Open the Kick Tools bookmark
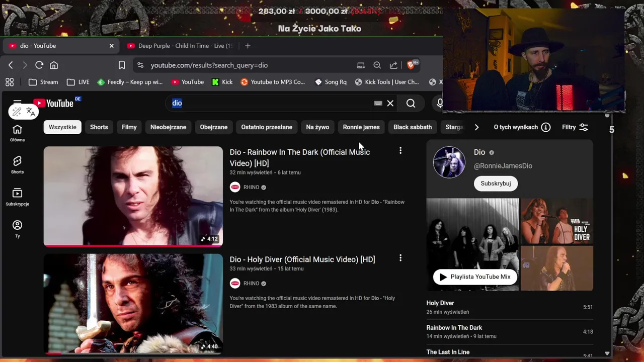This screenshot has width=644, height=362. click(x=387, y=82)
